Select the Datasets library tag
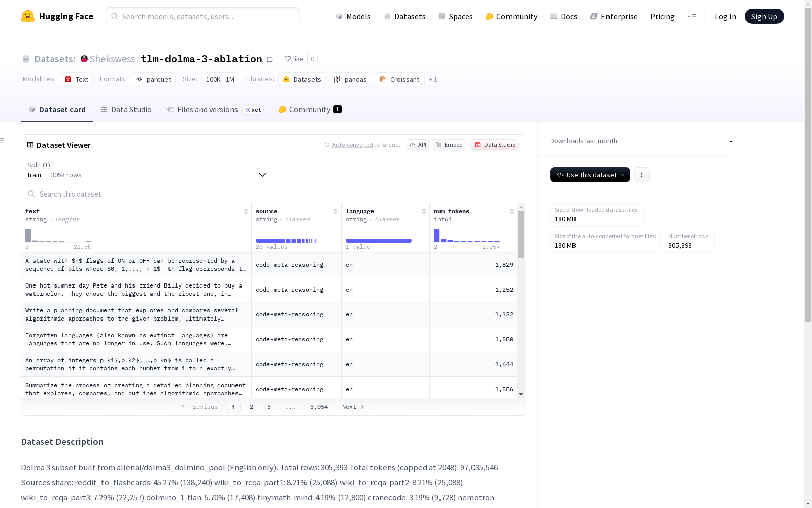Image resolution: width=812 pixels, height=508 pixels. 302,79
